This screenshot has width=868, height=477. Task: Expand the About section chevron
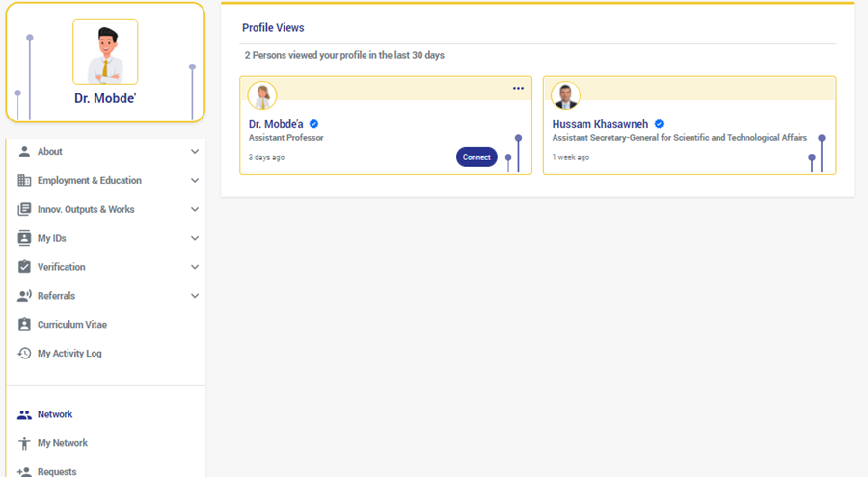pos(195,152)
